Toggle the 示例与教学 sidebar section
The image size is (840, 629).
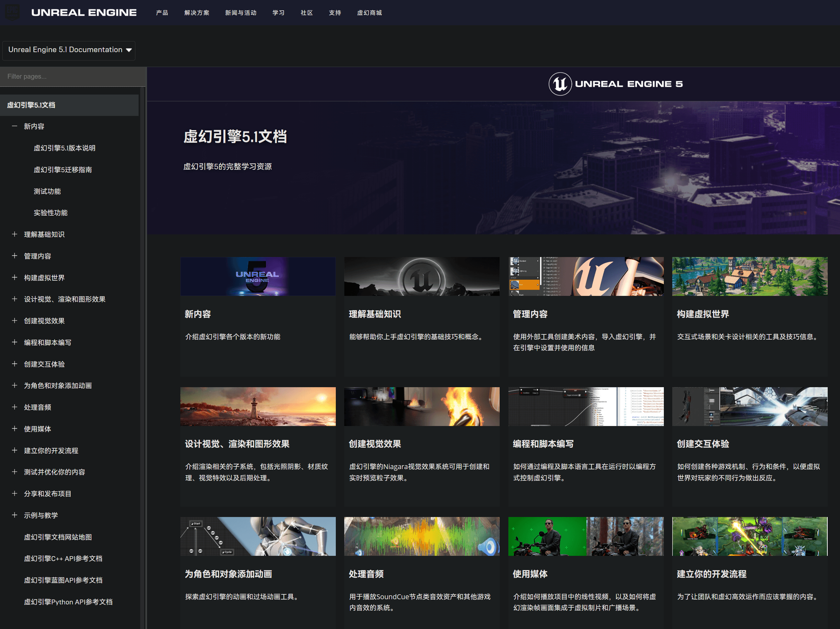coord(15,515)
